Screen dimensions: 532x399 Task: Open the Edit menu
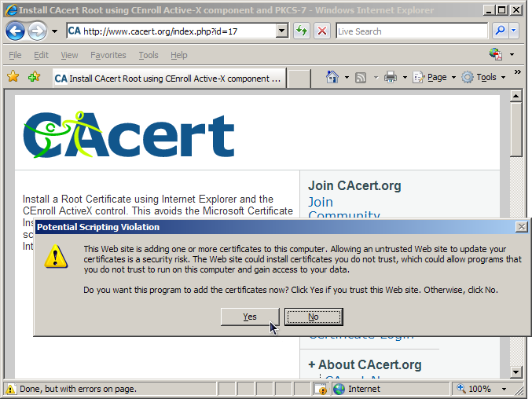point(41,55)
